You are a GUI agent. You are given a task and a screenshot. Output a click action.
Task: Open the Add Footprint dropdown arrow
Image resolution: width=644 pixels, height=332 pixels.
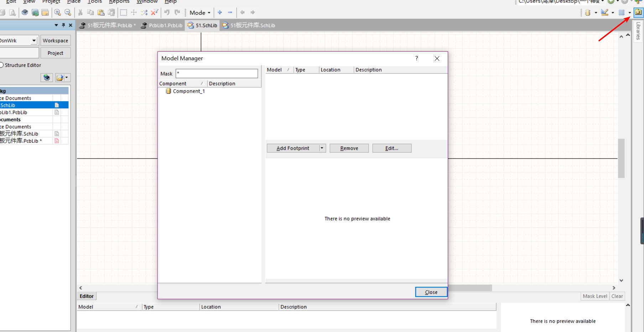point(322,148)
